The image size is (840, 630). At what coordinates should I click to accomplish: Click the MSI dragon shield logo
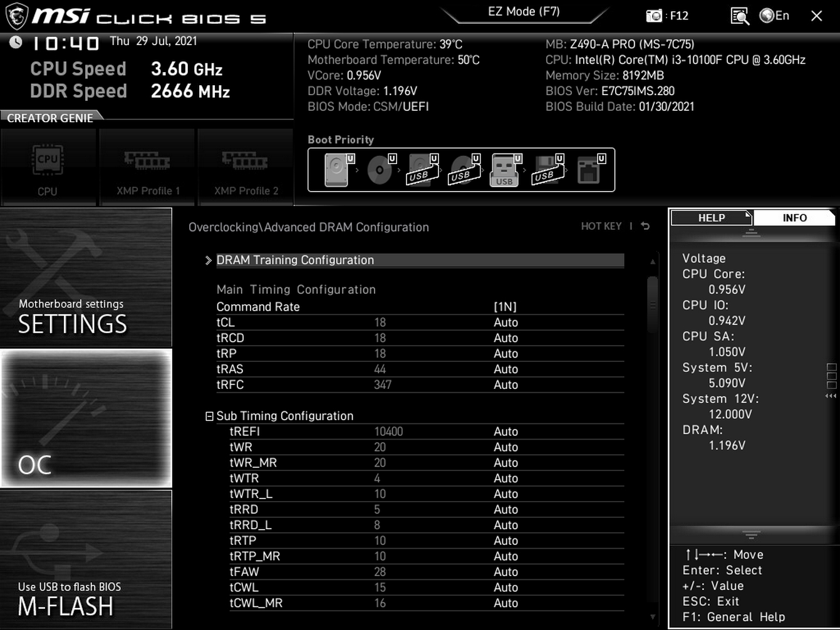click(x=17, y=16)
